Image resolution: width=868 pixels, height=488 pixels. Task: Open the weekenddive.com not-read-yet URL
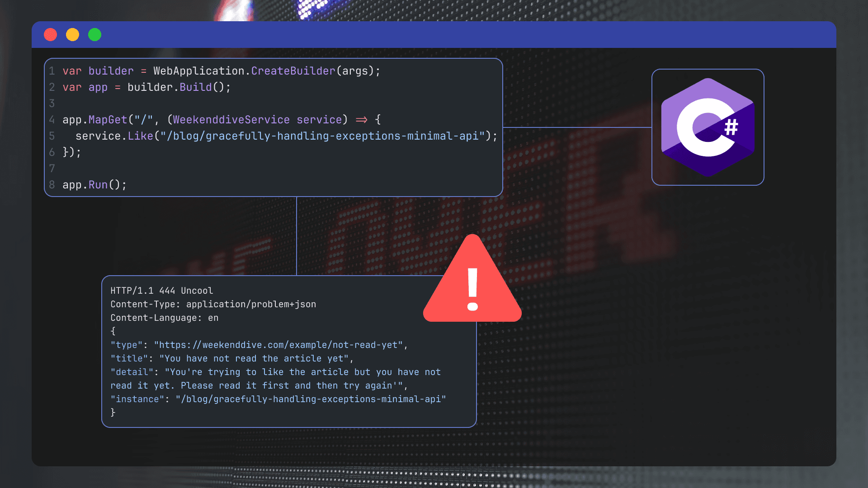[x=279, y=344]
